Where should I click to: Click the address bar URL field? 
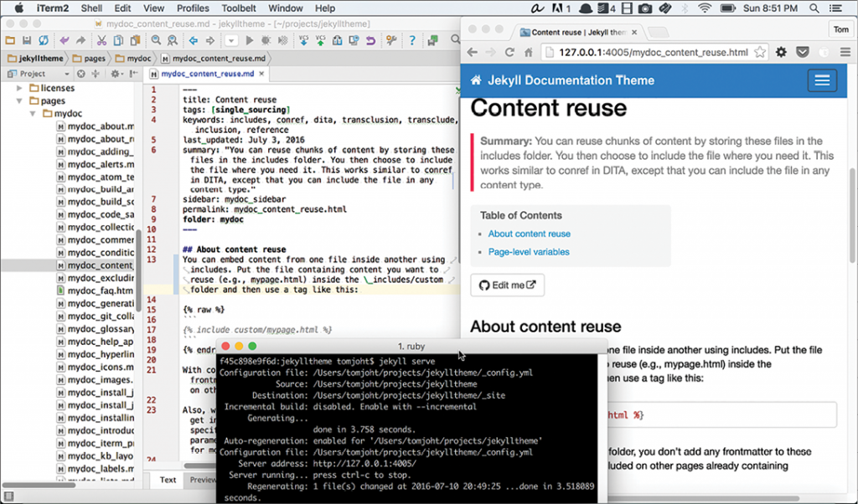point(654,53)
